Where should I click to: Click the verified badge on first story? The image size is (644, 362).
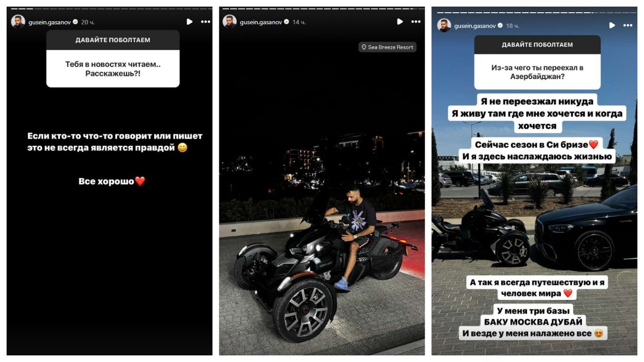click(x=75, y=22)
